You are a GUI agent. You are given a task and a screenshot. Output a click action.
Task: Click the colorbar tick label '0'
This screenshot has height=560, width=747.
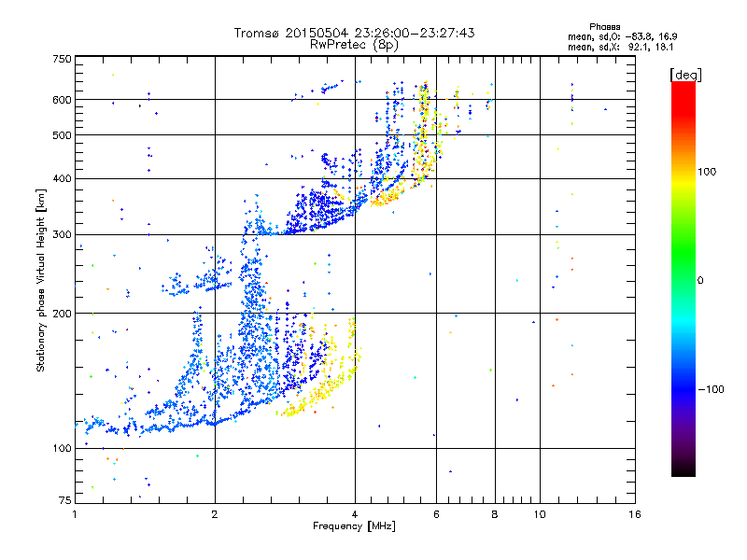[x=700, y=281]
